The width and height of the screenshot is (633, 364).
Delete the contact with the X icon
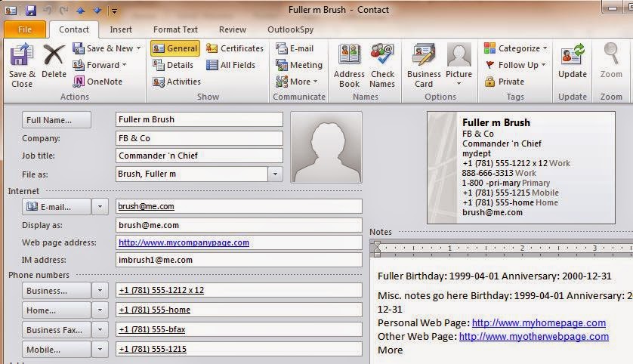pyautogui.click(x=54, y=61)
